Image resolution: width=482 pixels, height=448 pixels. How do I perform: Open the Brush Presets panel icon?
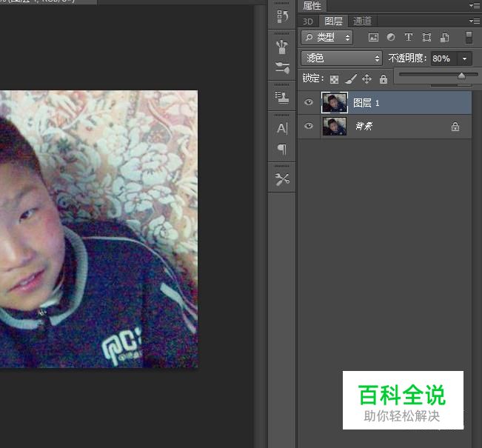click(x=282, y=47)
